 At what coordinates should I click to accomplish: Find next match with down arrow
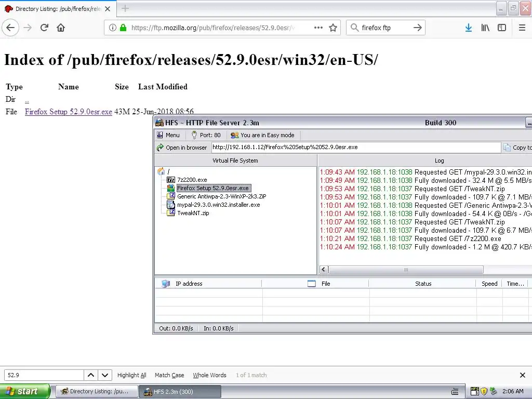(x=105, y=375)
